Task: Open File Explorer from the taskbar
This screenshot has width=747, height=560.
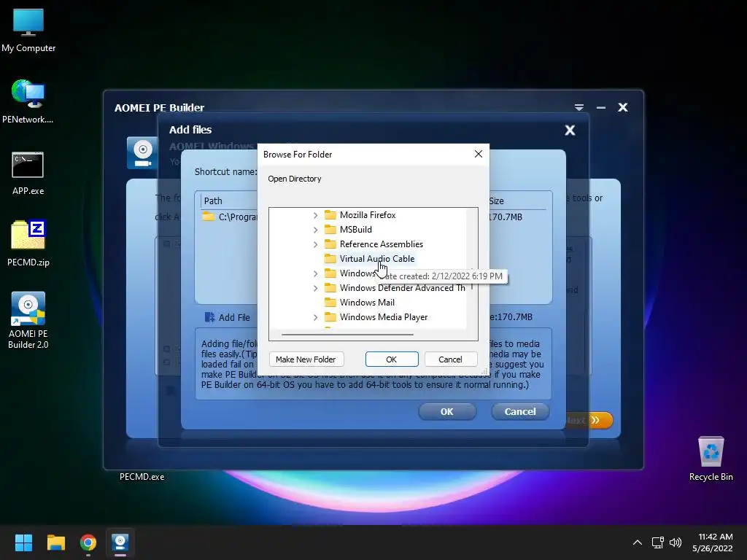Action: click(x=55, y=542)
